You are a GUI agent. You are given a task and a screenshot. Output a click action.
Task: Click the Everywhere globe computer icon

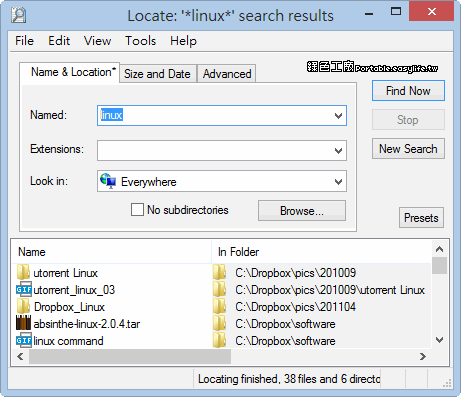click(x=108, y=181)
